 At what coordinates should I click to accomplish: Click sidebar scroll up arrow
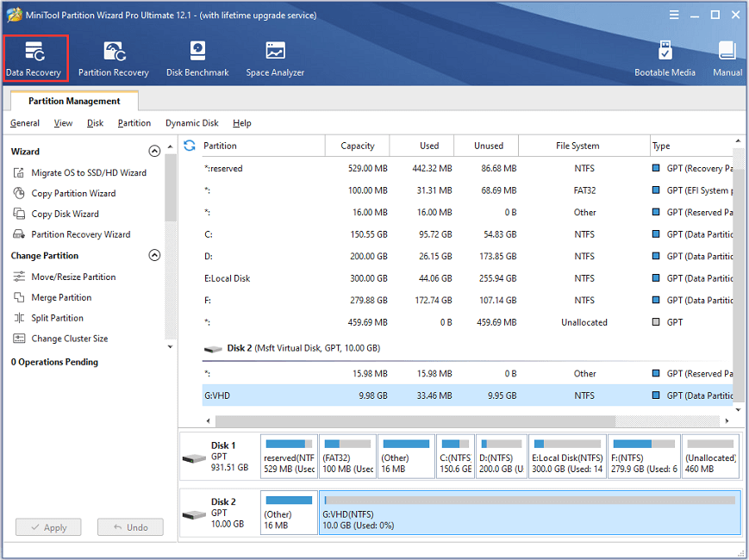pyautogui.click(x=171, y=146)
